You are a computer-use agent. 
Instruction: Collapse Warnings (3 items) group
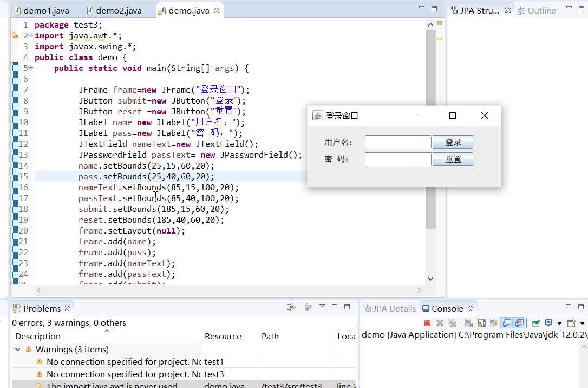pos(18,350)
